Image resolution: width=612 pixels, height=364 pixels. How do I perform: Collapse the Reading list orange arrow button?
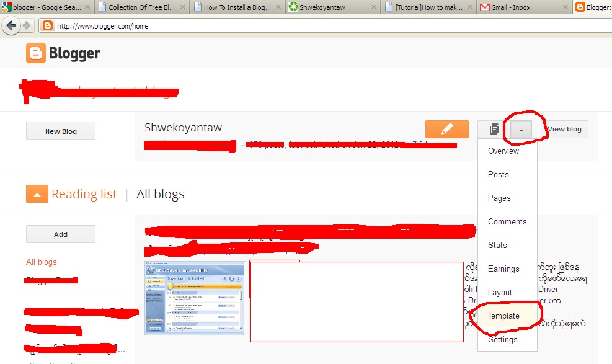(x=37, y=194)
